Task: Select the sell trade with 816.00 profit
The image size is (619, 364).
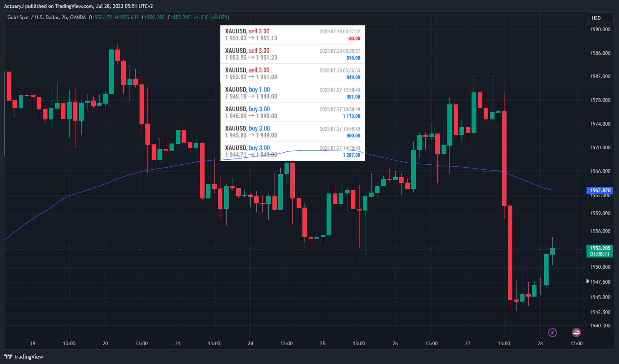Action: coord(292,54)
